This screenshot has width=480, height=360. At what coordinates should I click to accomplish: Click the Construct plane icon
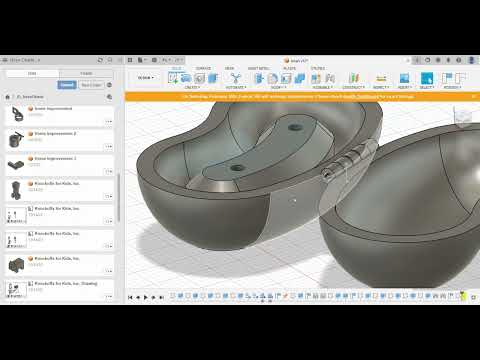click(354, 78)
